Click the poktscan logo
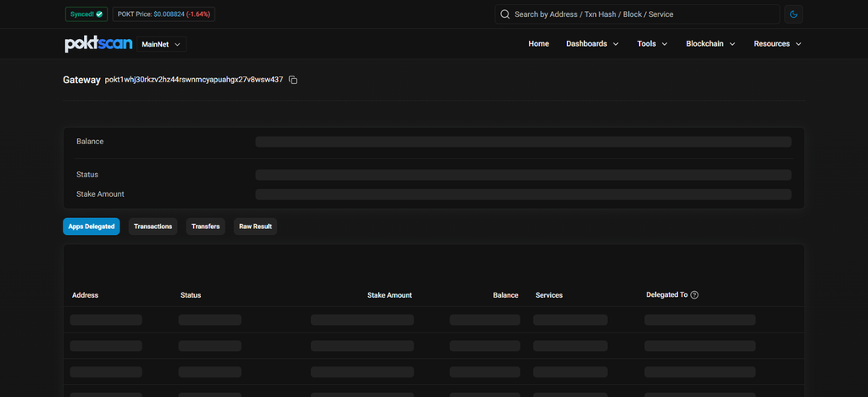 (98, 44)
